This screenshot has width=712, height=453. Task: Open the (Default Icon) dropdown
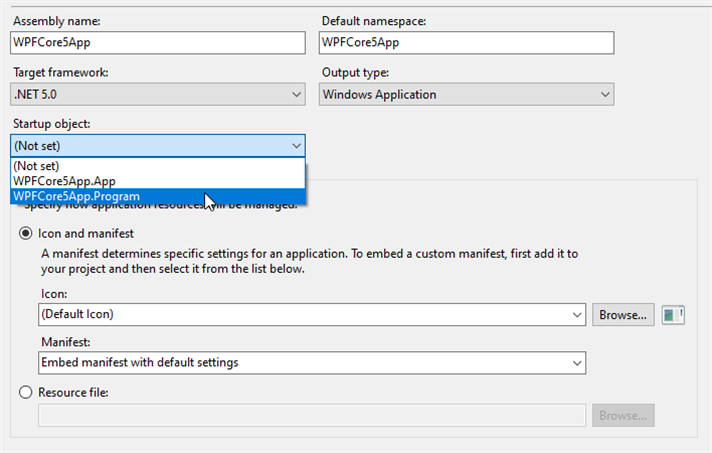tap(312, 314)
